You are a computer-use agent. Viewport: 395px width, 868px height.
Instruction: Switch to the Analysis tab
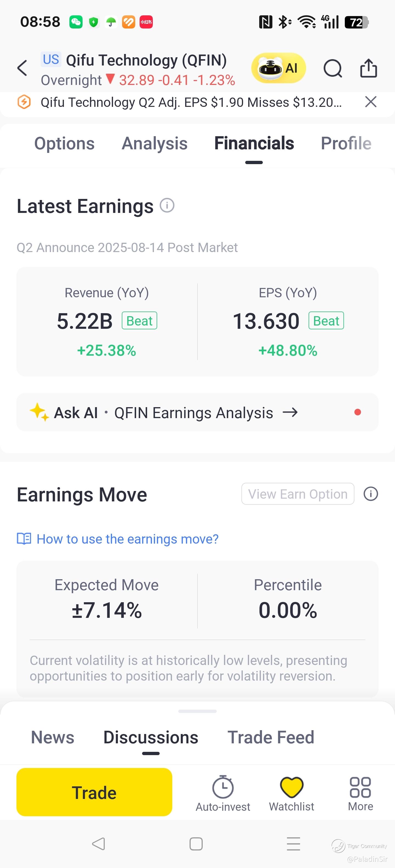(x=154, y=144)
